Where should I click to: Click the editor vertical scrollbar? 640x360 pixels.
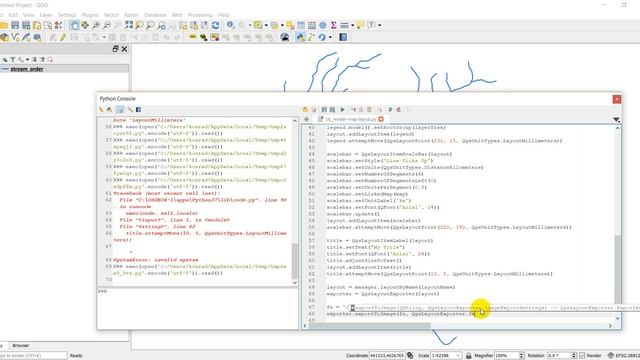pyautogui.click(x=618, y=269)
